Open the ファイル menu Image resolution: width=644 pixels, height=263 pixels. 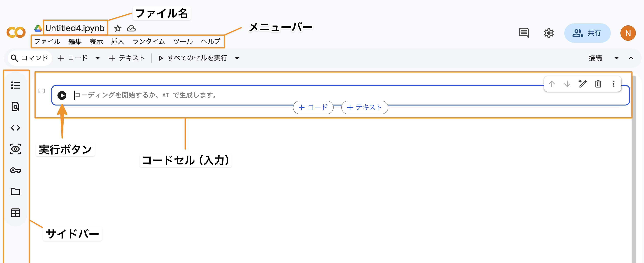click(x=48, y=42)
